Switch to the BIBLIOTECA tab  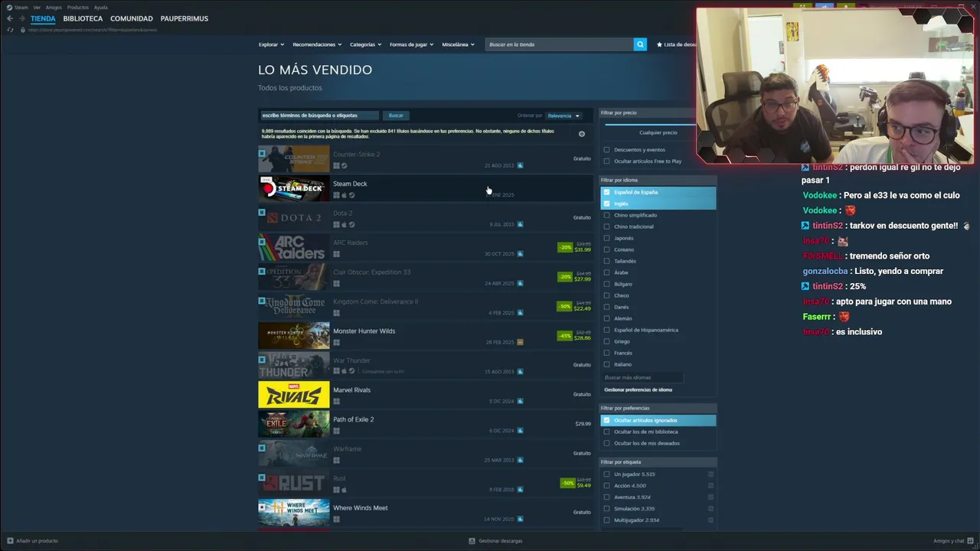(83, 18)
